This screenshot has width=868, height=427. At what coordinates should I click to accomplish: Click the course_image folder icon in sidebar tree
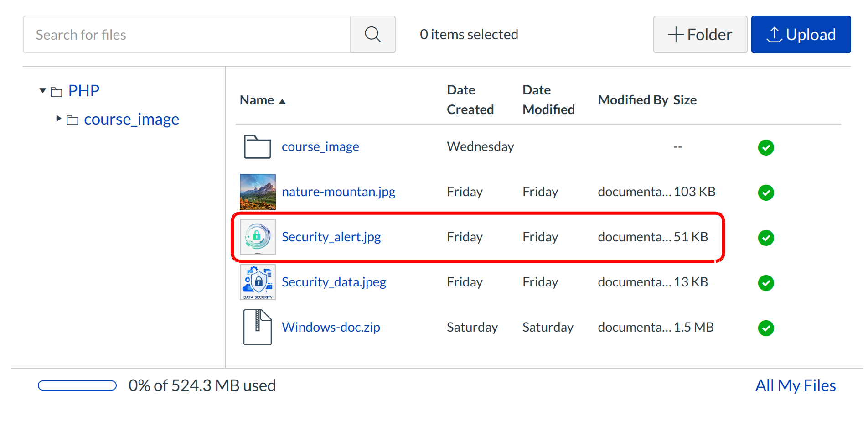[x=72, y=120]
